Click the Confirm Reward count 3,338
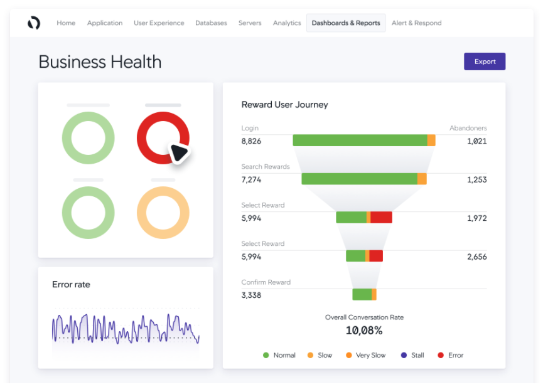Image resolution: width=543 pixels, height=392 pixels. pos(251,295)
